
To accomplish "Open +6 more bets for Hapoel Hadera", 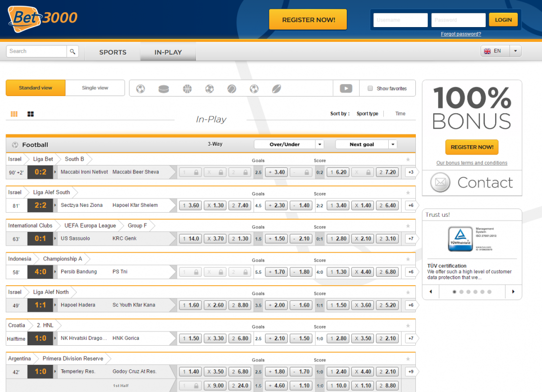I will point(410,305).
